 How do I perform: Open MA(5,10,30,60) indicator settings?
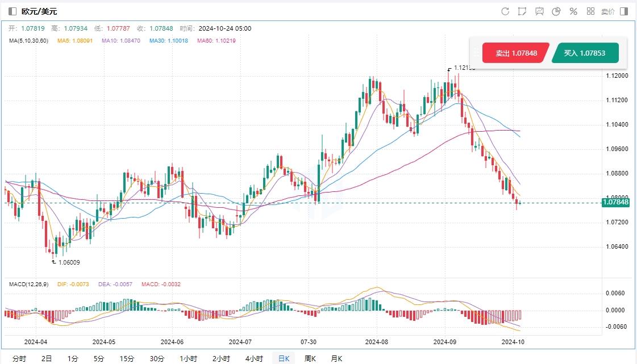tap(28, 41)
